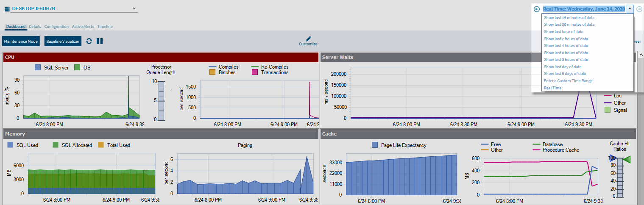Viewport: 644px width, 205px height.
Task: Pause real-time updates with the pause icon
Action: click(x=100, y=41)
